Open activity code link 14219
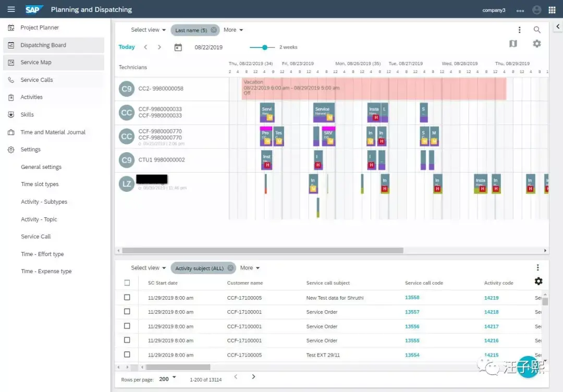Image resolution: width=563 pixels, height=392 pixels. pos(491,298)
